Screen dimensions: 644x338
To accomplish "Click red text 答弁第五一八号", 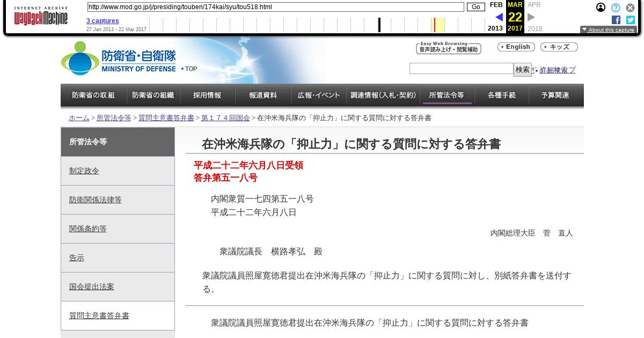I will (x=225, y=178).
